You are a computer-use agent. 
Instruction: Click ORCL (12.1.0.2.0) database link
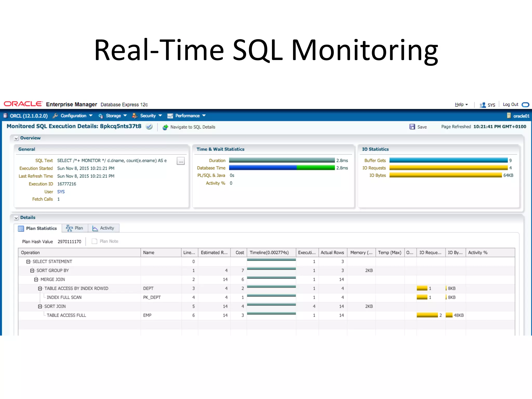29,116
